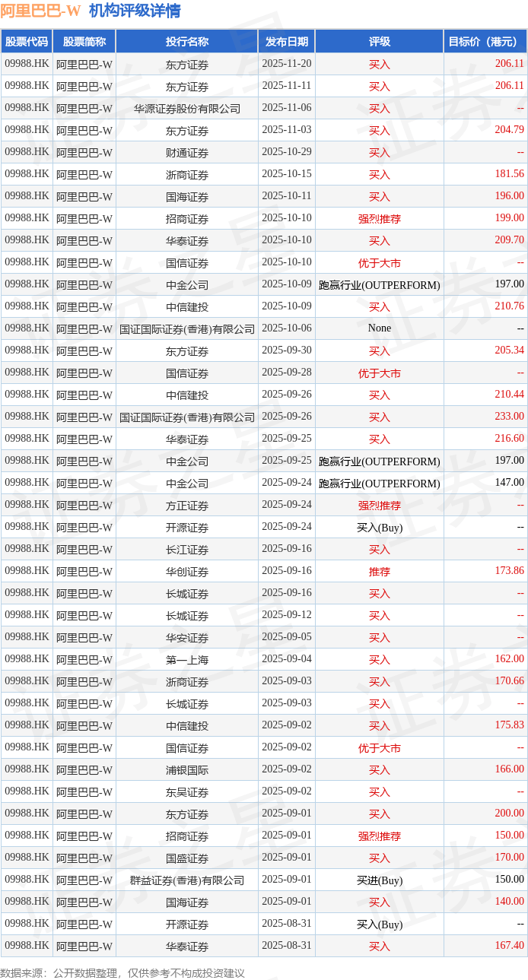This screenshot has height=980, width=528.
Task: Select the date cell 2025-11-06
Action: tap(287, 108)
